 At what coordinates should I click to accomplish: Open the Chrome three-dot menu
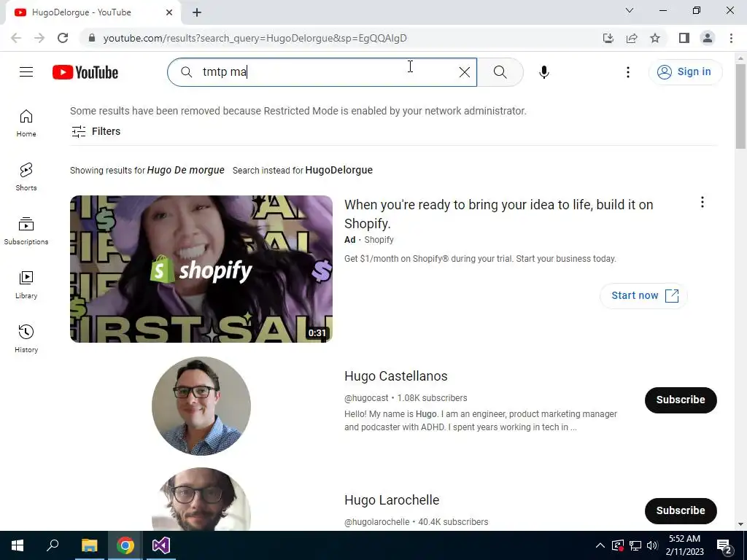coord(731,38)
